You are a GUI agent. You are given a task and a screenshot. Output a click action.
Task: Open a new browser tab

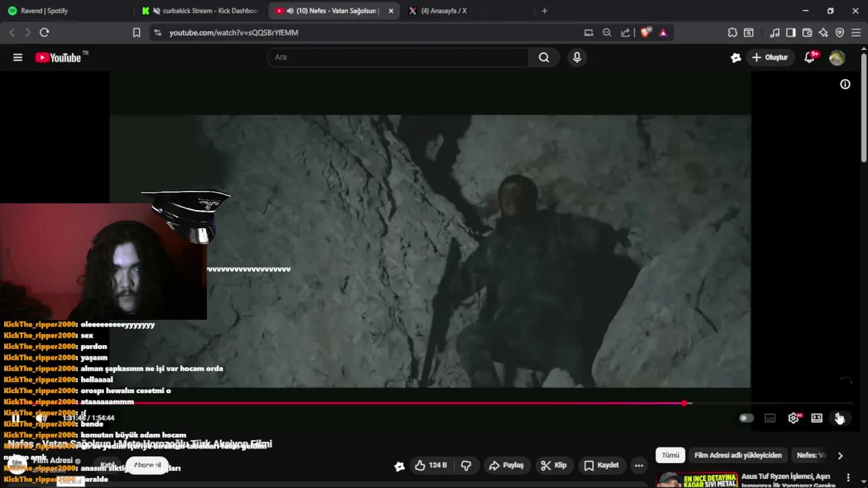pos(544,11)
